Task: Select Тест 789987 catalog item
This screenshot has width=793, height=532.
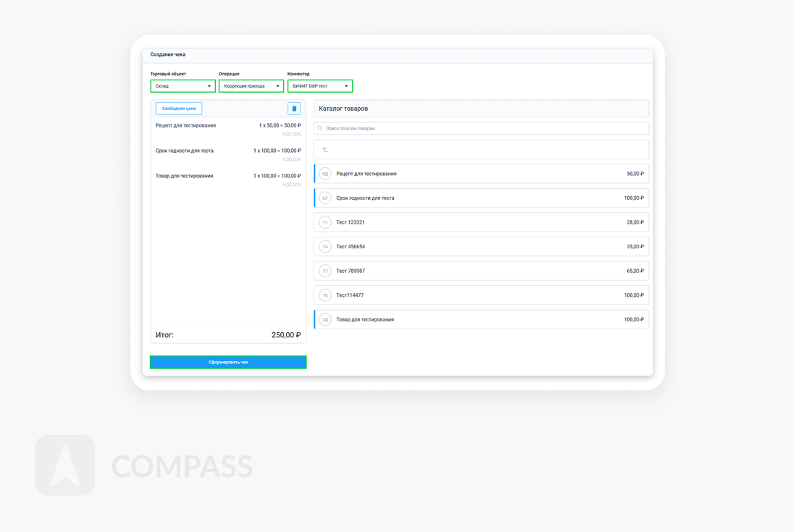Action: point(481,271)
